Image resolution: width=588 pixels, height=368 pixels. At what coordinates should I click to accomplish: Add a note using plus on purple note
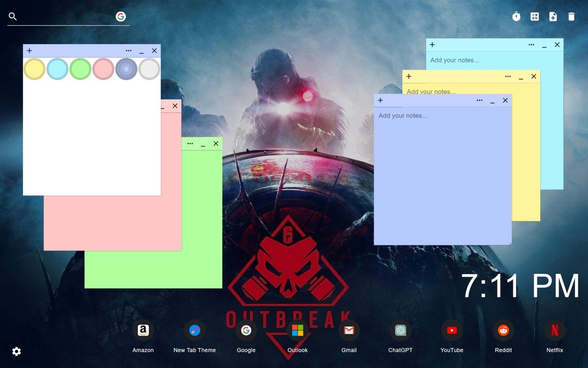point(380,100)
